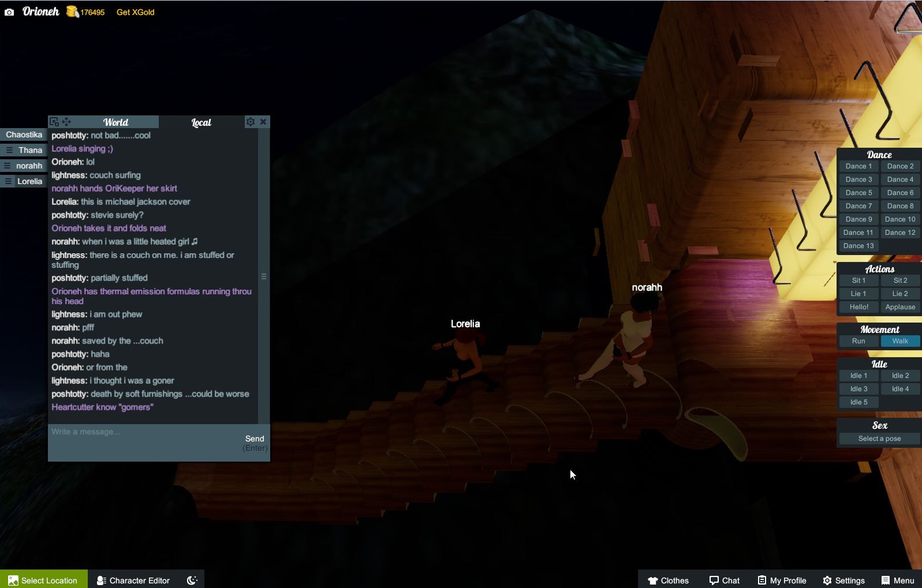Select Idle 5 animation
The height and width of the screenshot is (588, 922).
point(858,402)
